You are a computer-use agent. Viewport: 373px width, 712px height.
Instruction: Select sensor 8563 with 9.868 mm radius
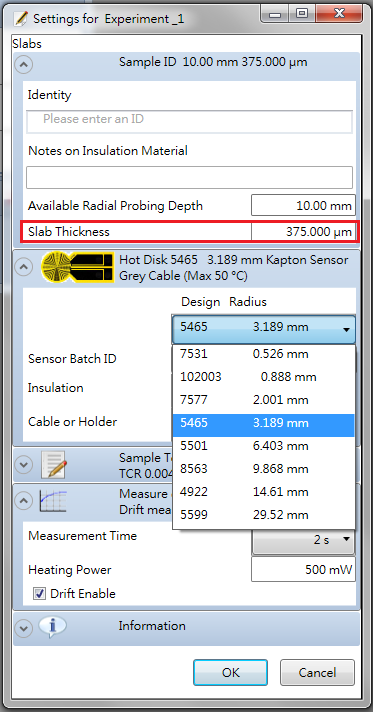click(264, 469)
